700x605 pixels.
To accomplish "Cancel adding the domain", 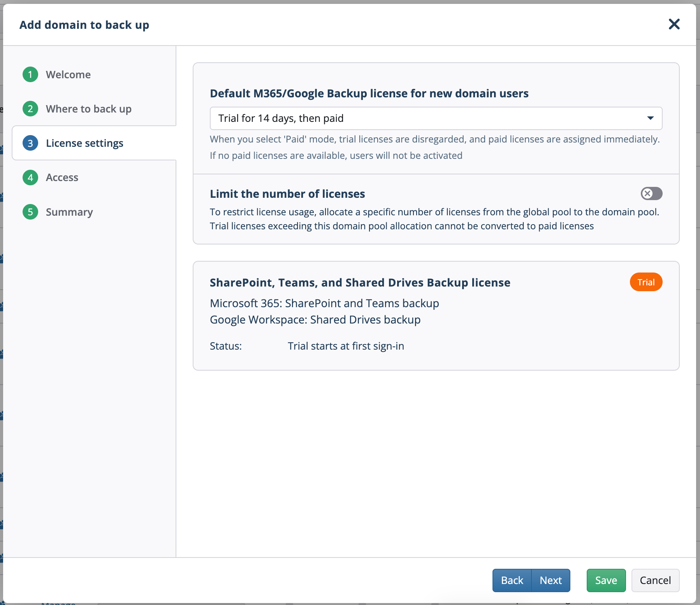I will tap(655, 580).
